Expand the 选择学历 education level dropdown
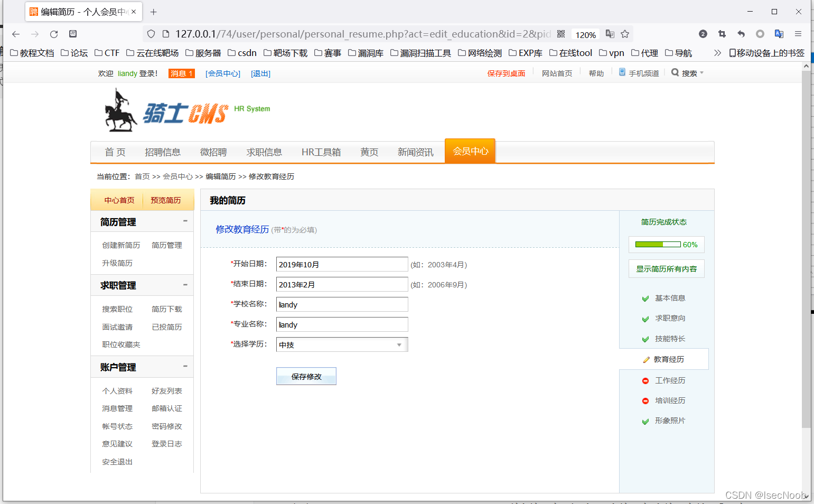The width and height of the screenshot is (814, 504). point(400,344)
